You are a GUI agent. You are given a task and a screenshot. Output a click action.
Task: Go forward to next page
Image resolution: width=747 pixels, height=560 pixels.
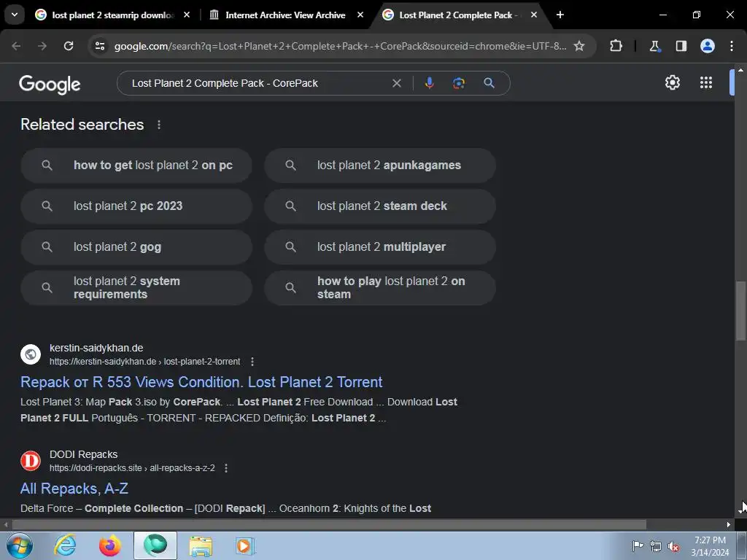tap(42, 46)
